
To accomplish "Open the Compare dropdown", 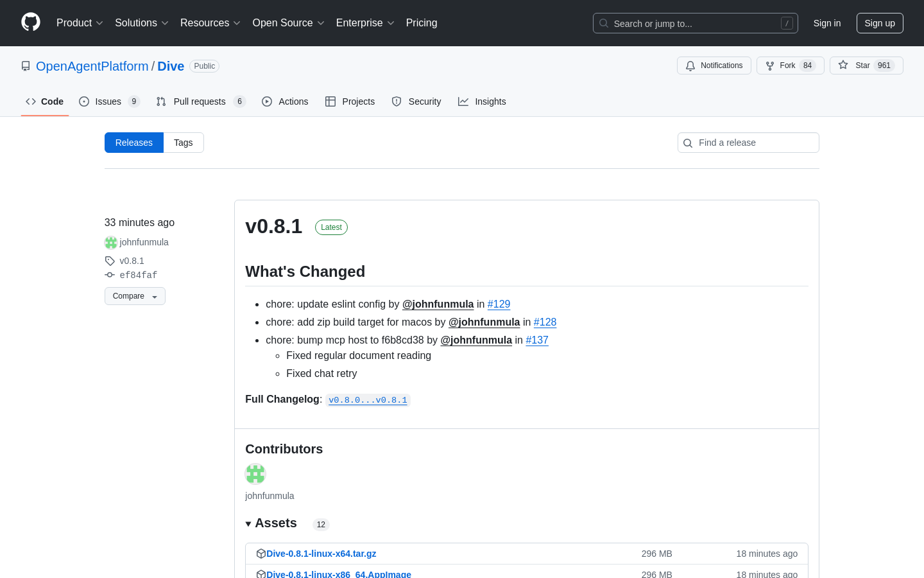I will [135, 296].
